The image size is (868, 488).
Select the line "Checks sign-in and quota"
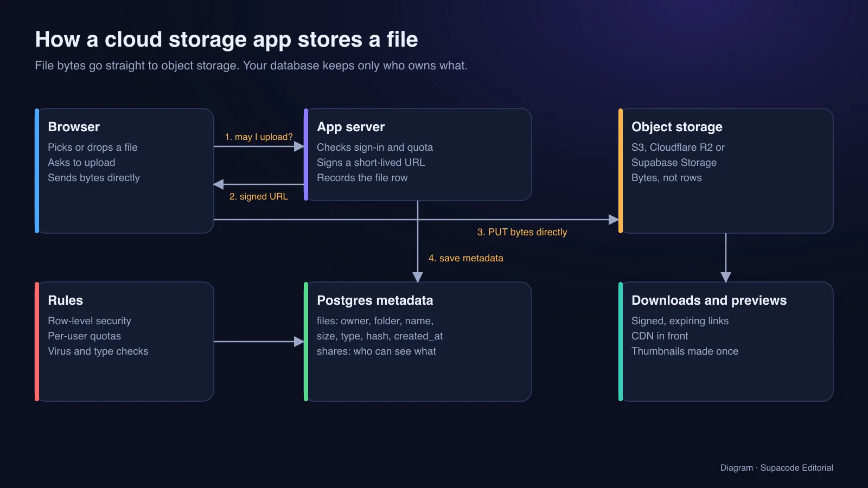[375, 147]
